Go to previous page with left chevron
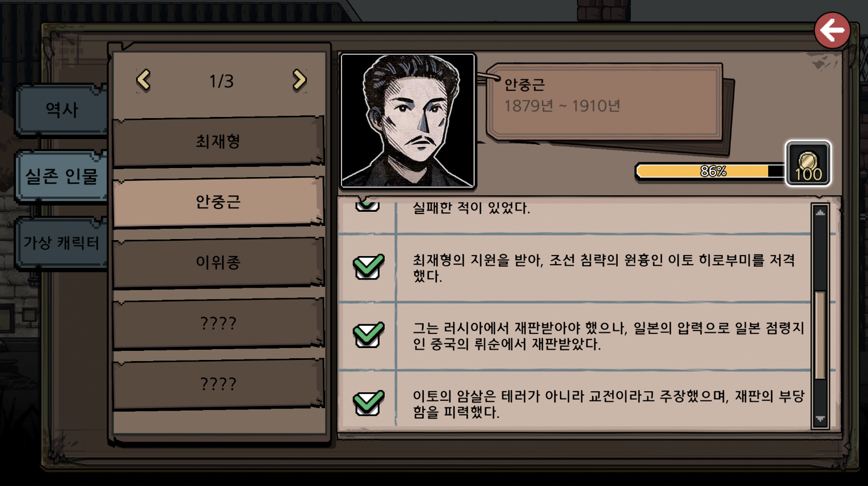Viewport: 868px width, 486px height. coord(144,80)
